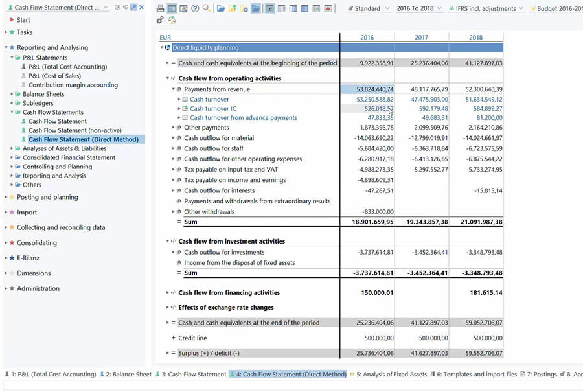Switch to 6: Templates and import files tab

pyautogui.click(x=474, y=374)
